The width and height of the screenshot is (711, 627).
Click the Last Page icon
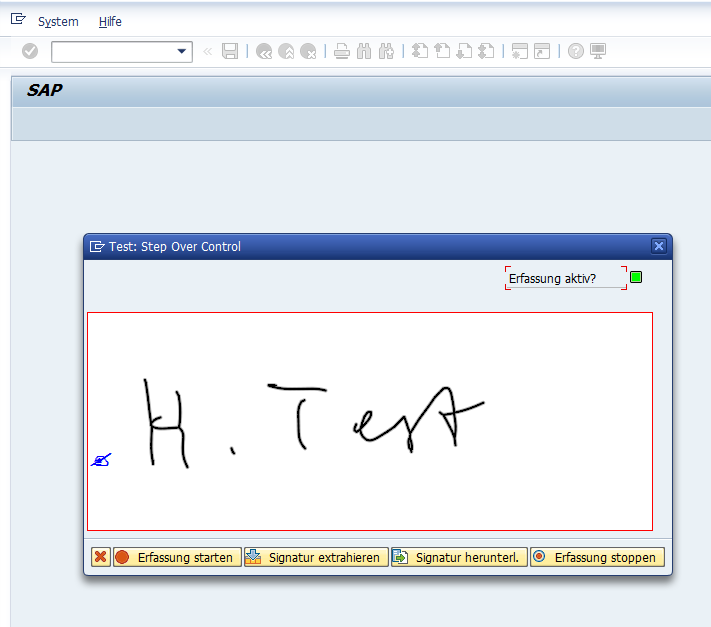(x=487, y=51)
